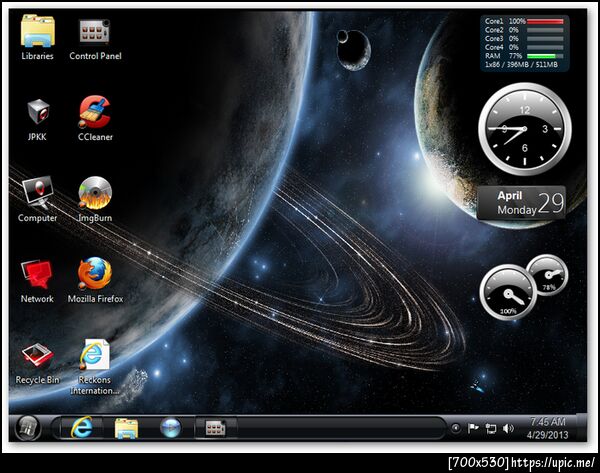
Task: Click the large CPU meter dial
Action: [x=508, y=292]
